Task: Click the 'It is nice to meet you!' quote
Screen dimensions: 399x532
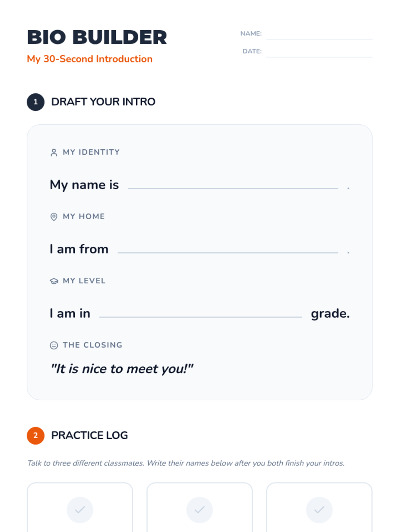Action: [122, 369]
